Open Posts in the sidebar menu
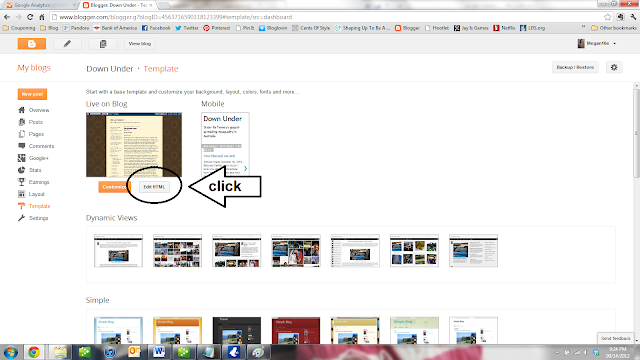This screenshot has width=640, height=360. (36, 122)
